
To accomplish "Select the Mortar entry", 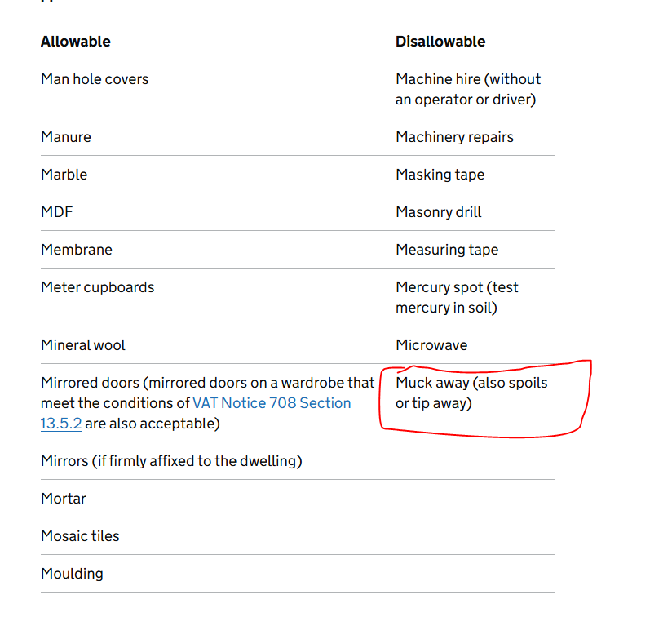I will click(x=64, y=499).
